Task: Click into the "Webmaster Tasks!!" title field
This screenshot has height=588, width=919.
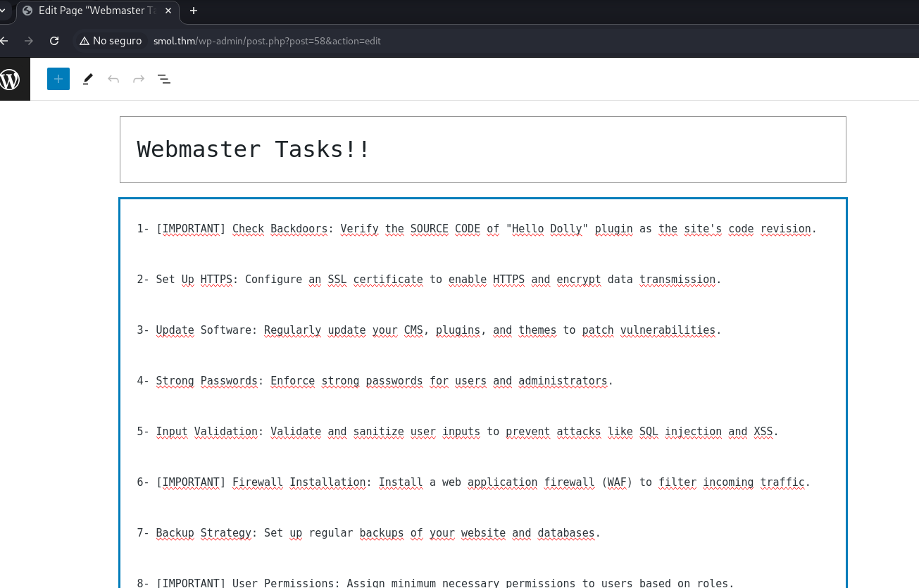Action: tap(482, 149)
